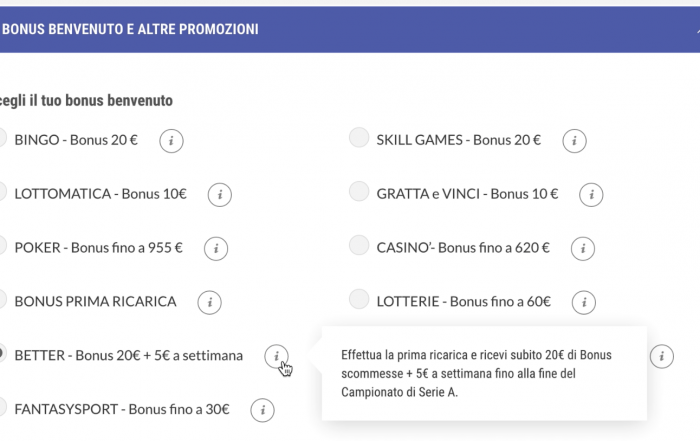This screenshot has height=441, width=700.
Task: Open info icon for BINGO bonus
Action: pyautogui.click(x=171, y=141)
